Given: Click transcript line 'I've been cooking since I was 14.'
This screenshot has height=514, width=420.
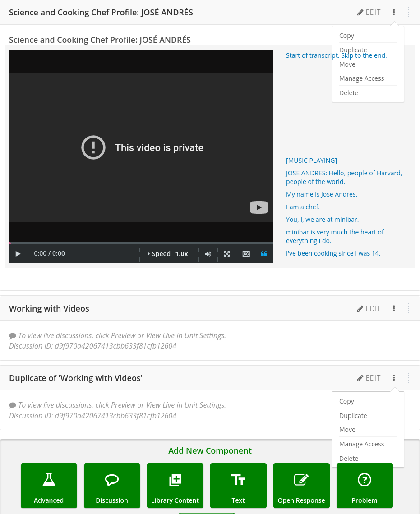Looking at the screenshot, I should (333, 253).
